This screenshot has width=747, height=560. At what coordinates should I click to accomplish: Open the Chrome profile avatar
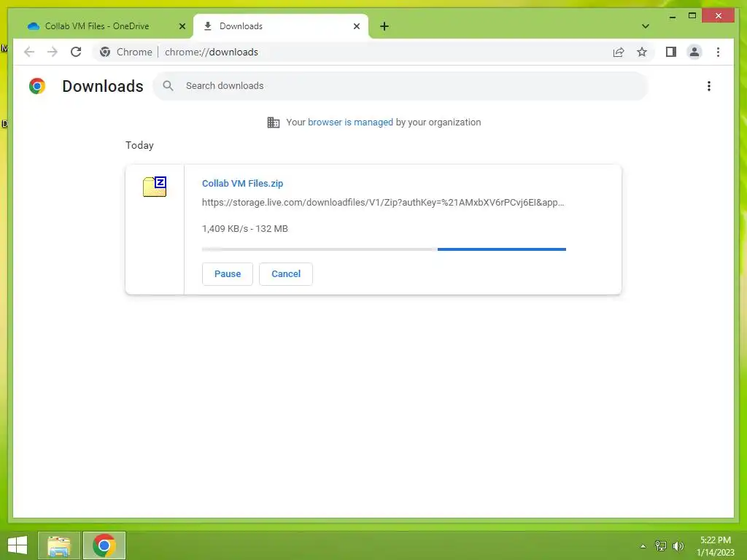[694, 52]
